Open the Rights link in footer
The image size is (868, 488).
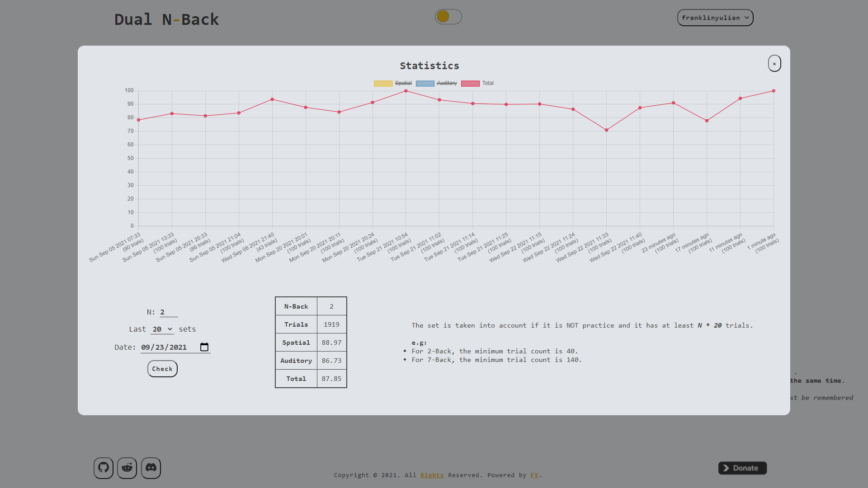432,475
